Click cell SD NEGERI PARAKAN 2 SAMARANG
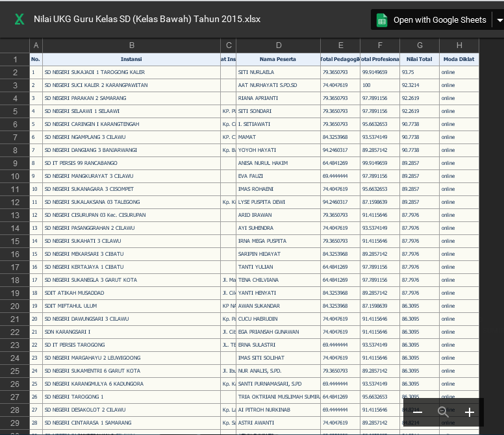Viewport: 504px width, 435px height. click(x=131, y=98)
